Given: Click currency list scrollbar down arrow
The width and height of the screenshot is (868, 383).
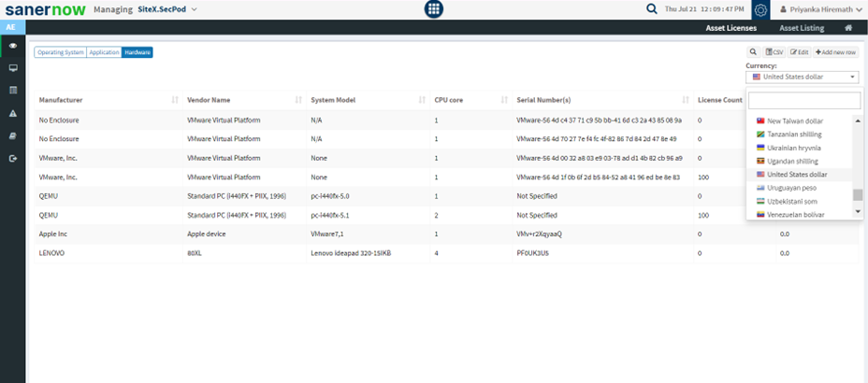Looking at the screenshot, I should pyautogui.click(x=858, y=212).
